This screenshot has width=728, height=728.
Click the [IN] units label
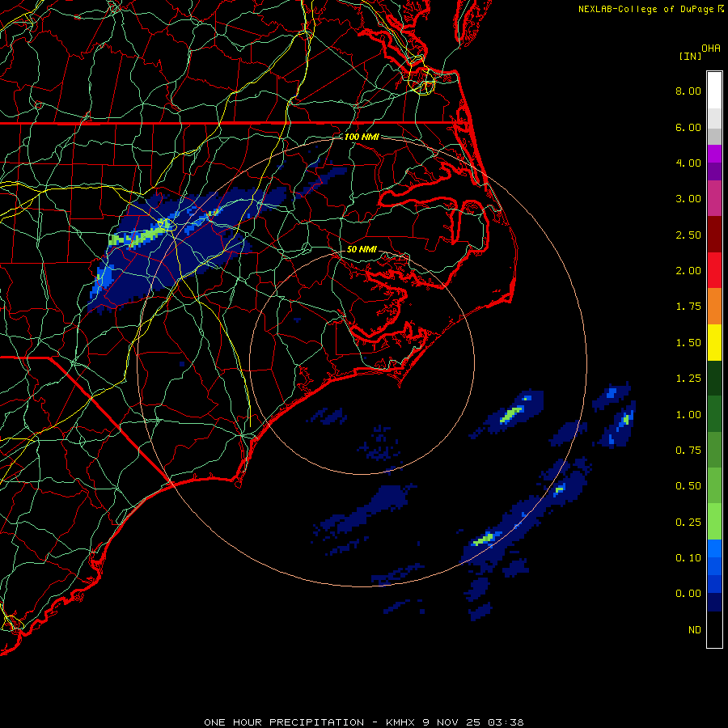pyautogui.click(x=691, y=56)
